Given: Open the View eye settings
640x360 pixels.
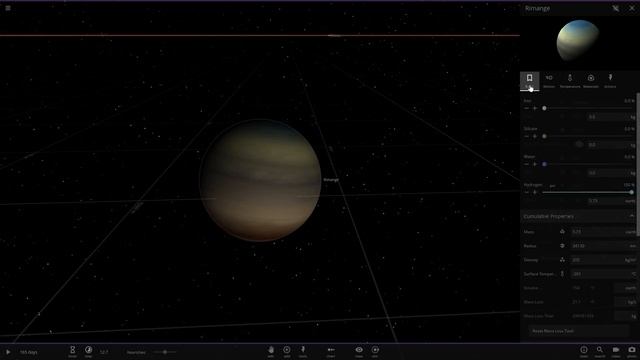Looking at the screenshot, I should pos(359,351).
